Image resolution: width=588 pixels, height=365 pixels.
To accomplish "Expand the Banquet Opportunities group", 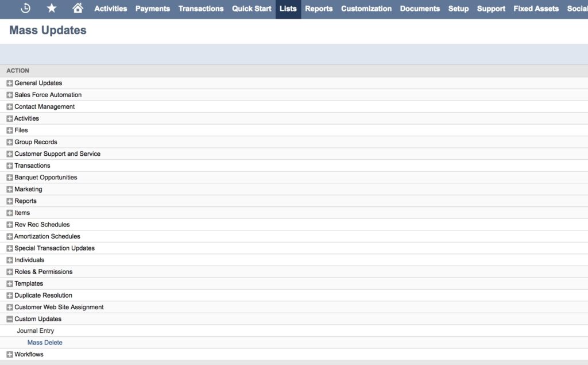I will pos(10,178).
